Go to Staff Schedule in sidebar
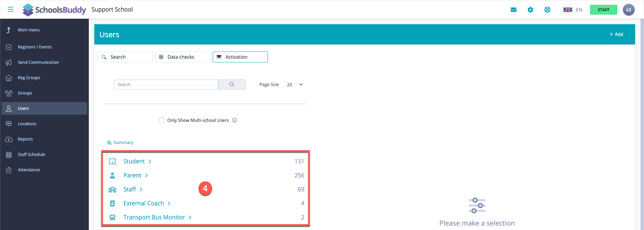This screenshot has width=644, height=230. pyautogui.click(x=31, y=155)
